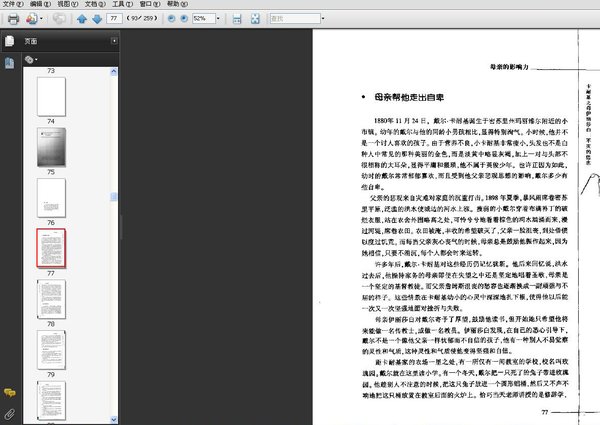The image size is (600, 425).
Task: Click the find search text box
Action: (300, 19)
